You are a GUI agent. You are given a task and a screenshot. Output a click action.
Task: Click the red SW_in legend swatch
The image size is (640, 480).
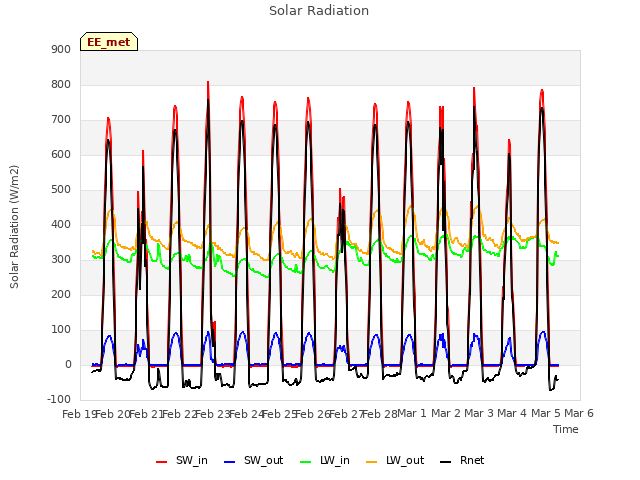click(162, 462)
